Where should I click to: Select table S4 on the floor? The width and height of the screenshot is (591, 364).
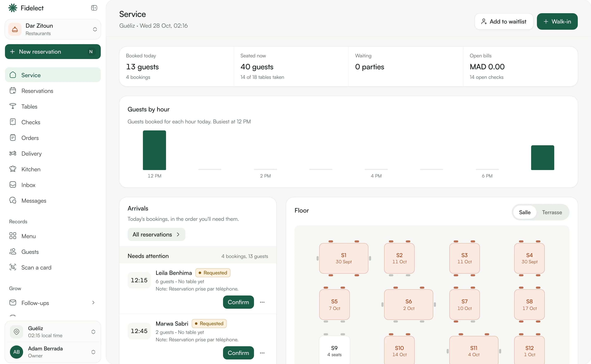[x=529, y=258]
